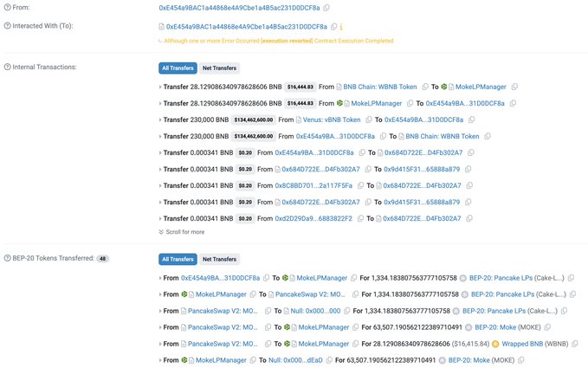The height and width of the screenshot is (368, 588).
Task: Copy the Null: 0x000...dEaD address
Action: pos(329,360)
